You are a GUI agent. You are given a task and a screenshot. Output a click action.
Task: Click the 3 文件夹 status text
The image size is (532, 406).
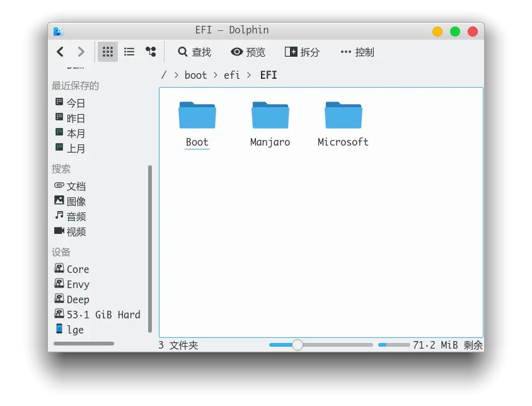point(178,345)
